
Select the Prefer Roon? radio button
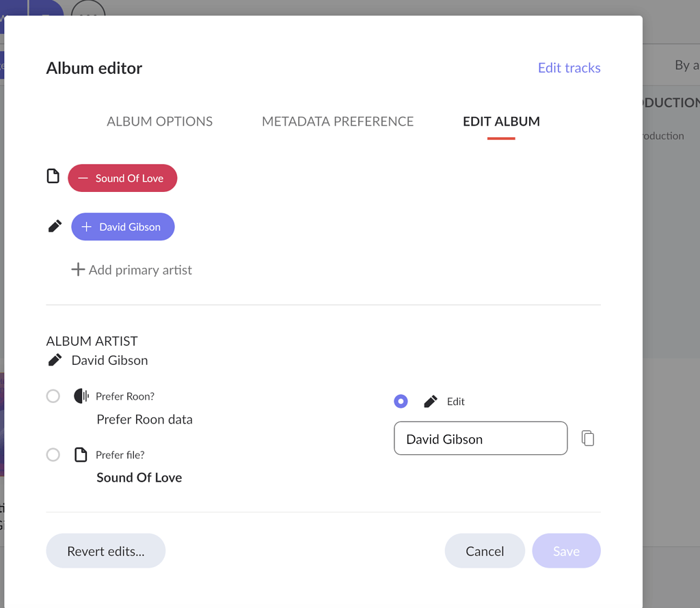pos(53,396)
